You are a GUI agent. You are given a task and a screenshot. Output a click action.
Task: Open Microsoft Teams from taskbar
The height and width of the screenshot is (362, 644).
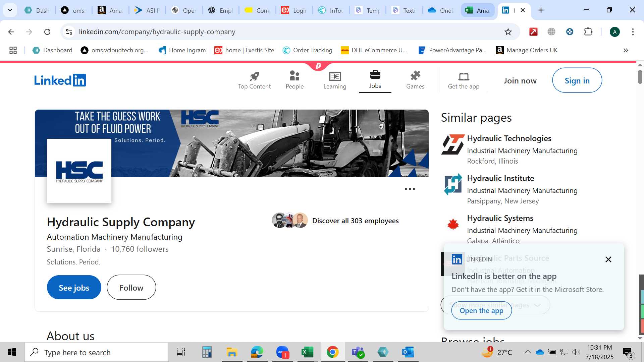[x=358, y=352]
